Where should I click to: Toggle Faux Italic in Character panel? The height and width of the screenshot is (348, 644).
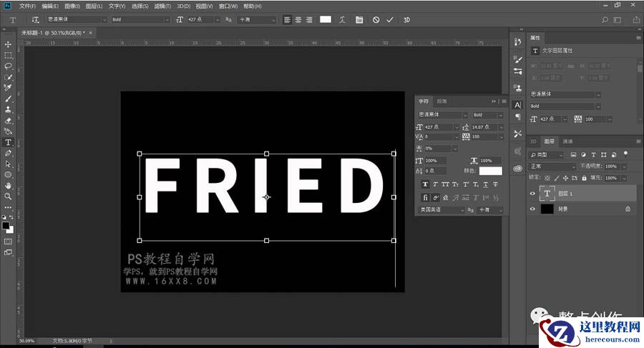tap(435, 184)
